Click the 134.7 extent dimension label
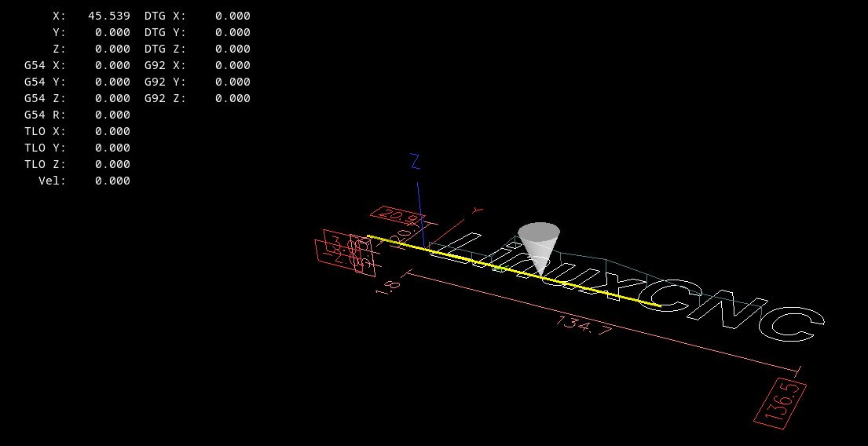Screen dimensions: 868x446 point(584,325)
